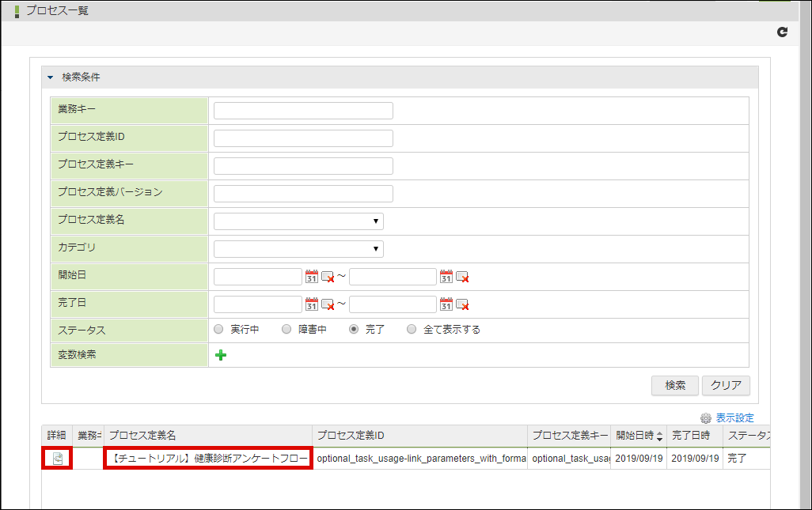
Task: Click the 検索 button
Action: point(675,385)
